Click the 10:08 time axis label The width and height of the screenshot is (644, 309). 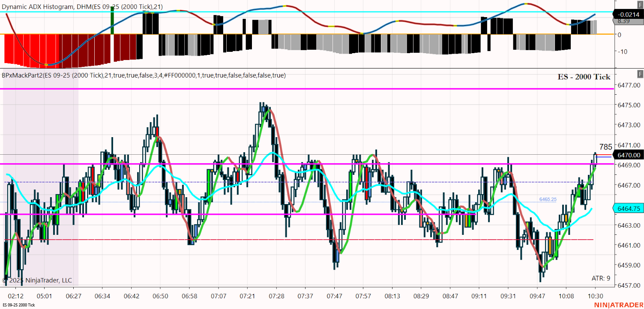pos(566,296)
